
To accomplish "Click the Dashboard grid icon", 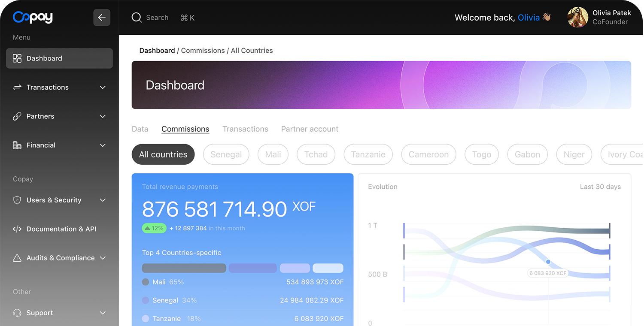I will click(17, 58).
